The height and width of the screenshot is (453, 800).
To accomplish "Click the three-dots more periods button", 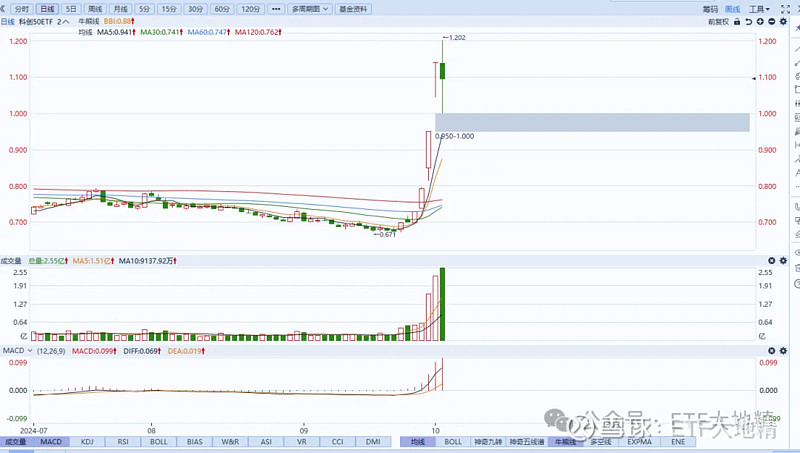I will (276, 8).
